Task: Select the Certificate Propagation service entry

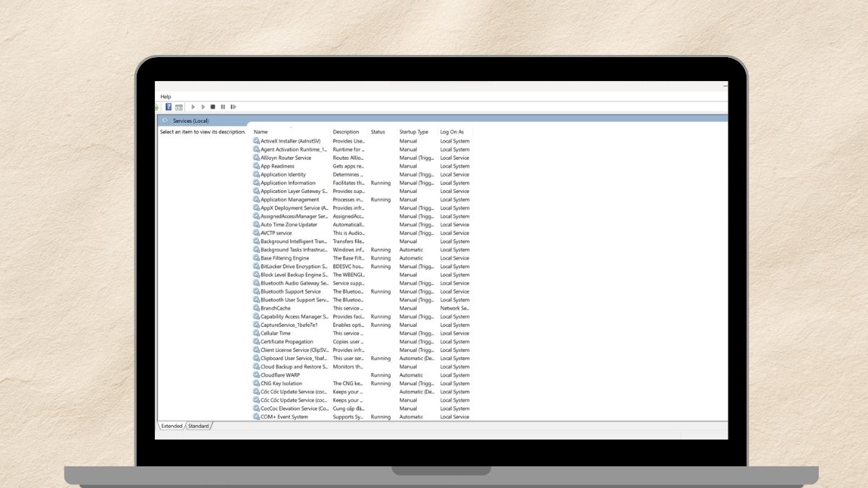Action: [x=287, y=342]
